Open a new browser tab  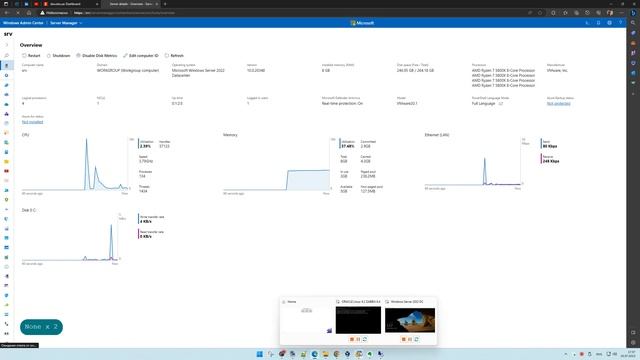tap(165, 4)
